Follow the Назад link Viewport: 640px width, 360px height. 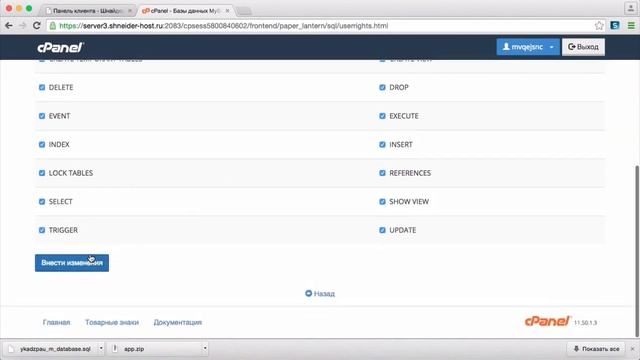click(320, 293)
